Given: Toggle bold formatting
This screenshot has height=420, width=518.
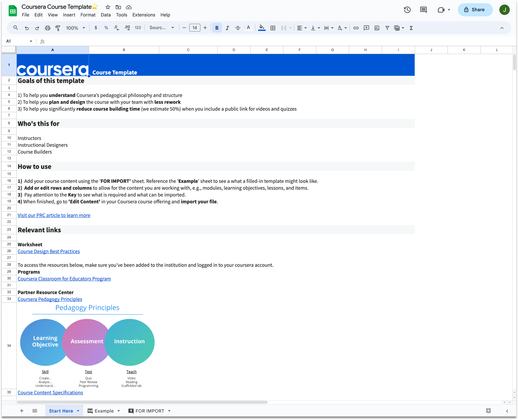Looking at the screenshot, I should pos(217,28).
